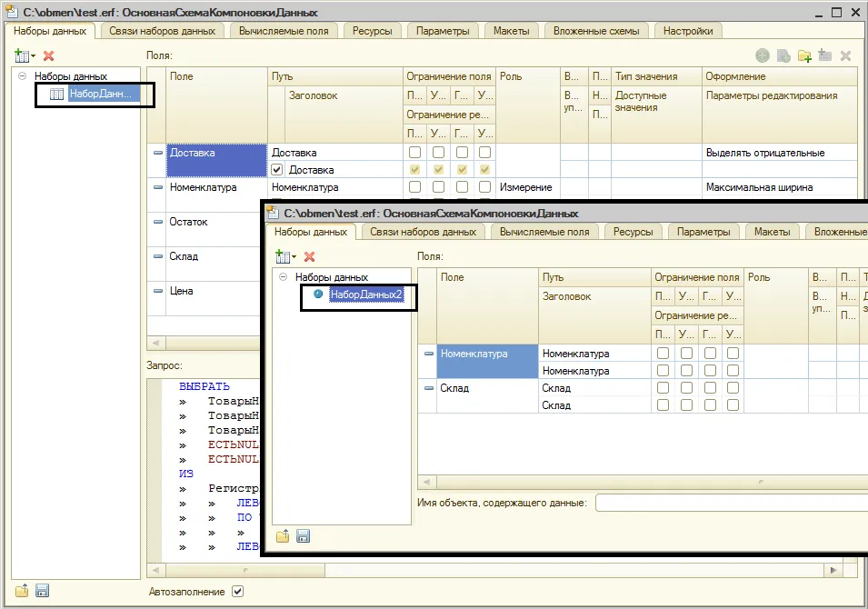
Task: Collapse front window Номенклатура field row
Action: coord(428,354)
